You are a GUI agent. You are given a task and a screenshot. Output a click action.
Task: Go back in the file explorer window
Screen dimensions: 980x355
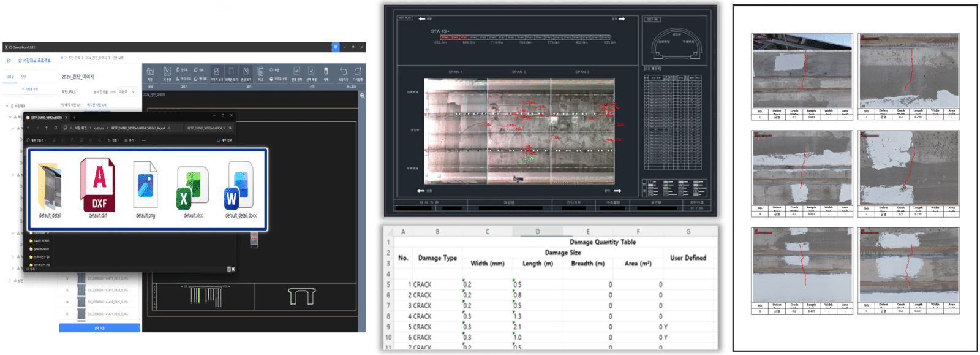(x=28, y=128)
